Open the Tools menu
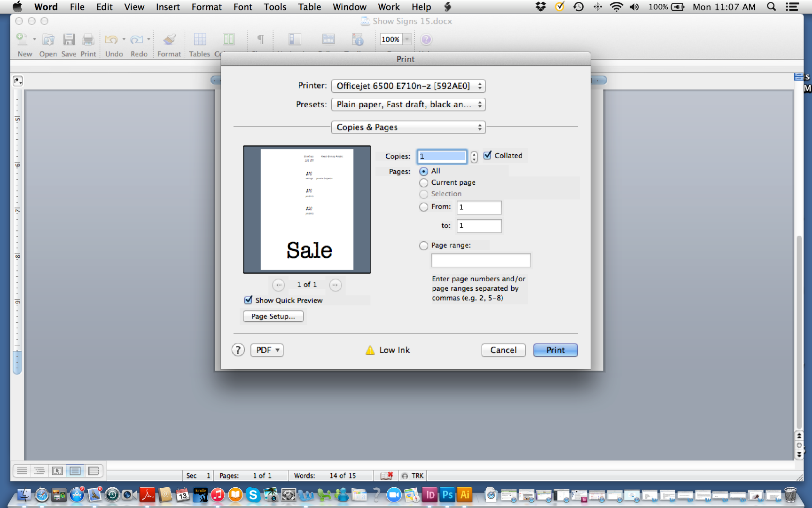 coord(275,7)
